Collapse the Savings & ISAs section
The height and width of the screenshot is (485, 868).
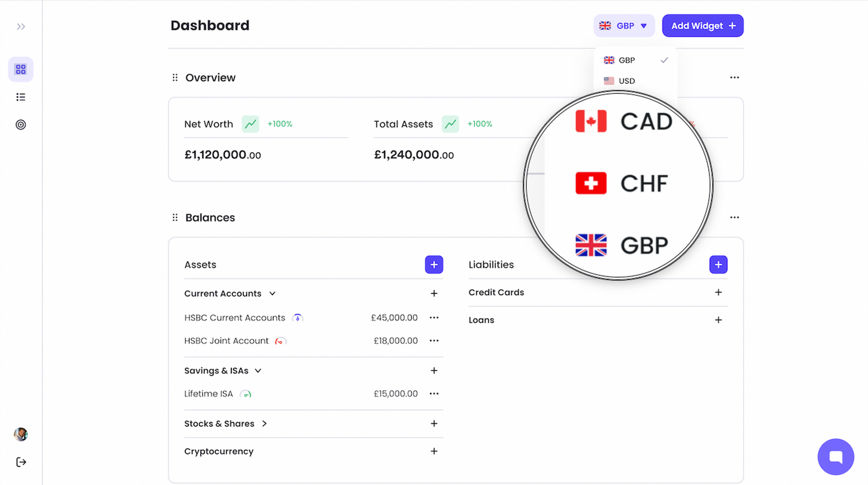(x=258, y=370)
